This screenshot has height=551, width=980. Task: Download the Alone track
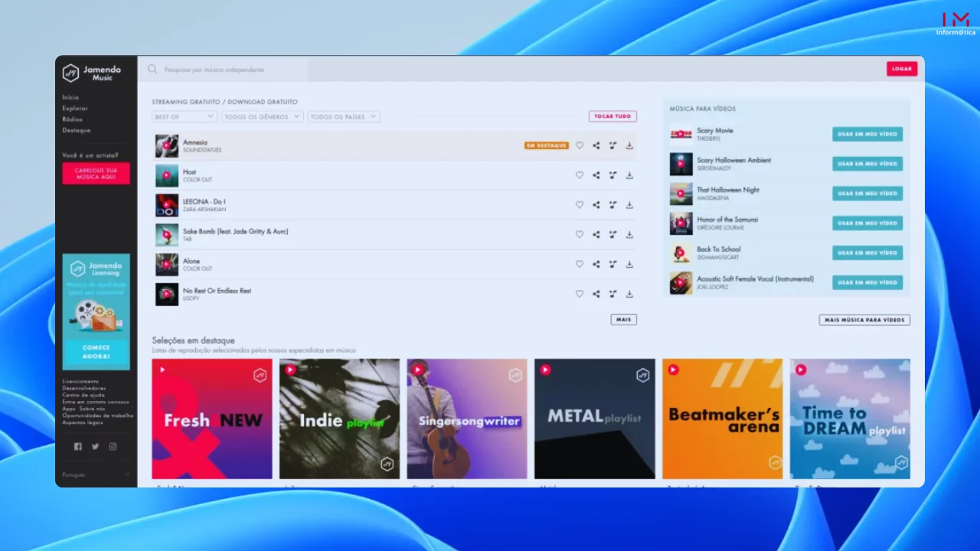[629, 264]
